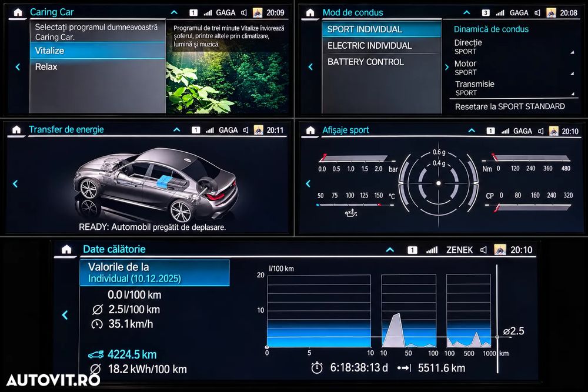Tap home icon in Caring Car screen
The image size is (588, 392).
[x=18, y=12]
